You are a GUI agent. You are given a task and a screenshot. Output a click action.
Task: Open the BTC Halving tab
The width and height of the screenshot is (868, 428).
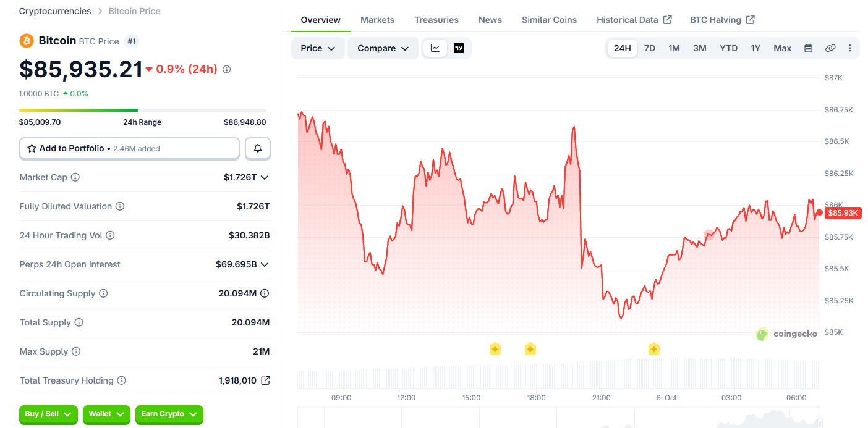(x=722, y=20)
